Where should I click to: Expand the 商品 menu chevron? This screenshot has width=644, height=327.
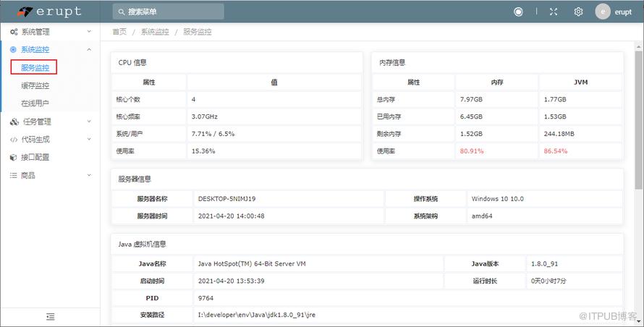tap(89, 175)
